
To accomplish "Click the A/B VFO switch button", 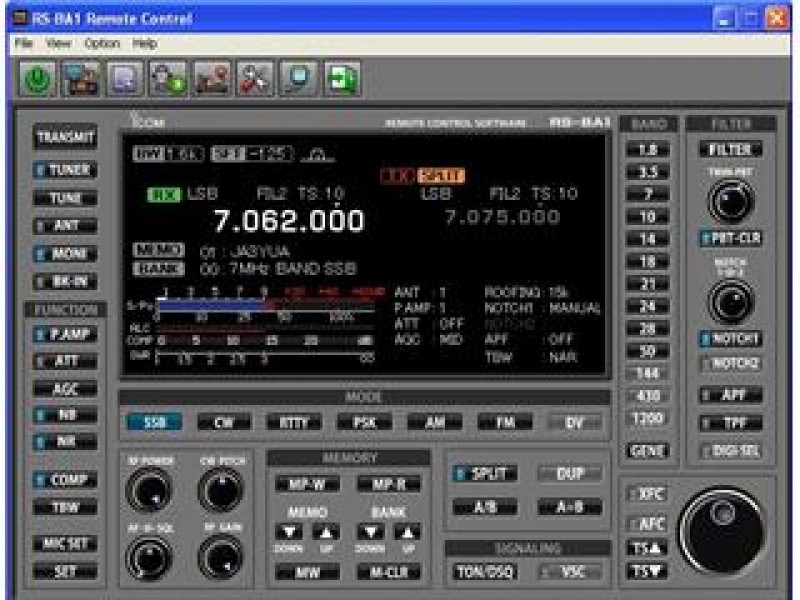I will [x=485, y=507].
